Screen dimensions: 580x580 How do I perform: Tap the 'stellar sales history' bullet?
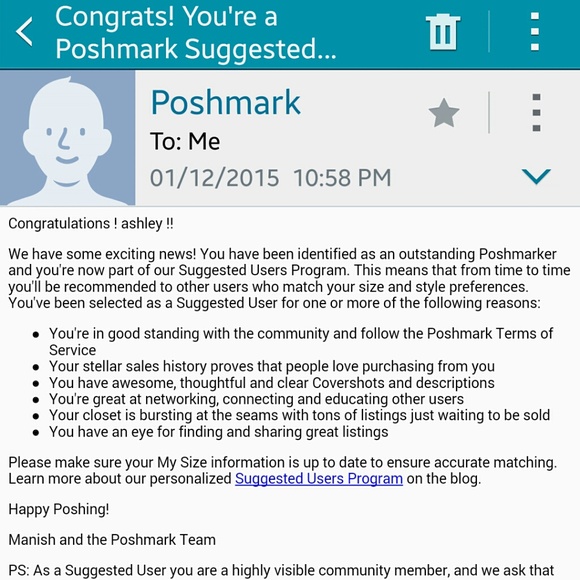coord(272,367)
